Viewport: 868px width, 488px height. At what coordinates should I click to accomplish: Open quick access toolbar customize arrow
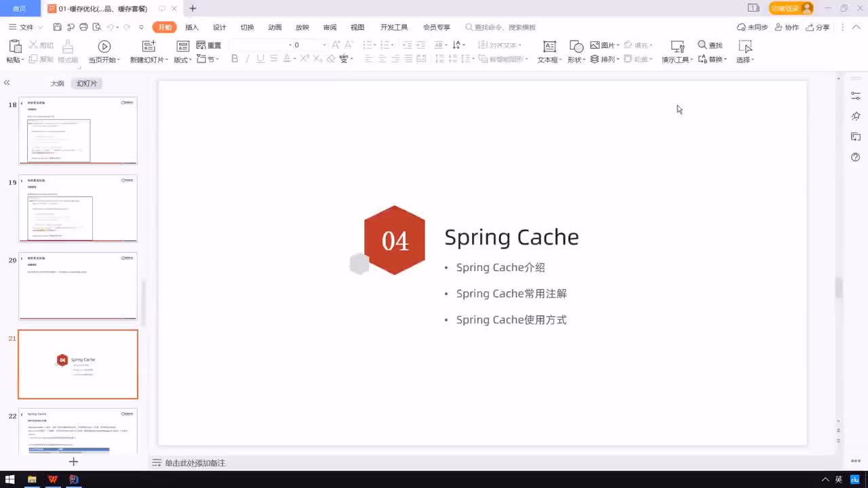pos(141,27)
